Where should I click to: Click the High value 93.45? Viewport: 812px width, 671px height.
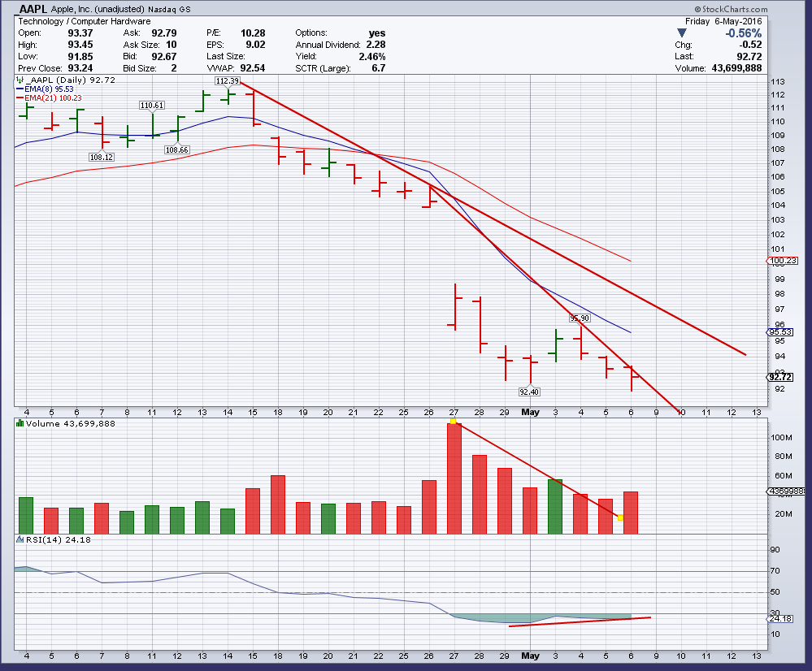click(80, 45)
